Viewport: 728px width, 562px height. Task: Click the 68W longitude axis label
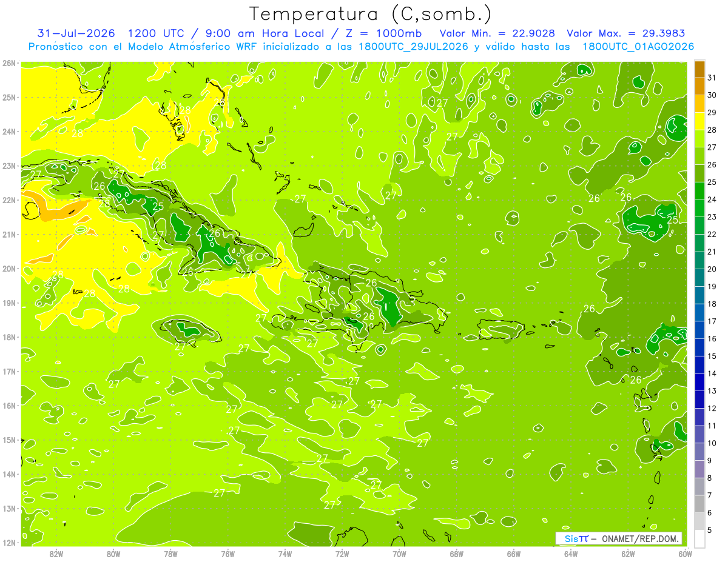[x=457, y=554]
